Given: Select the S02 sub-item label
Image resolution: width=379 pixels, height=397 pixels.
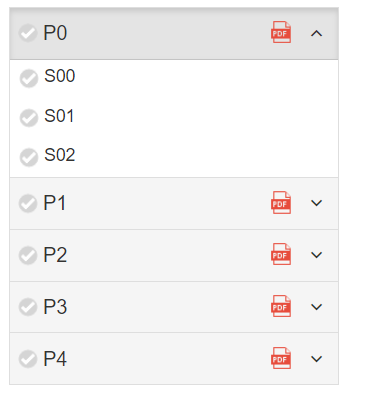Looking at the screenshot, I should point(60,155).
